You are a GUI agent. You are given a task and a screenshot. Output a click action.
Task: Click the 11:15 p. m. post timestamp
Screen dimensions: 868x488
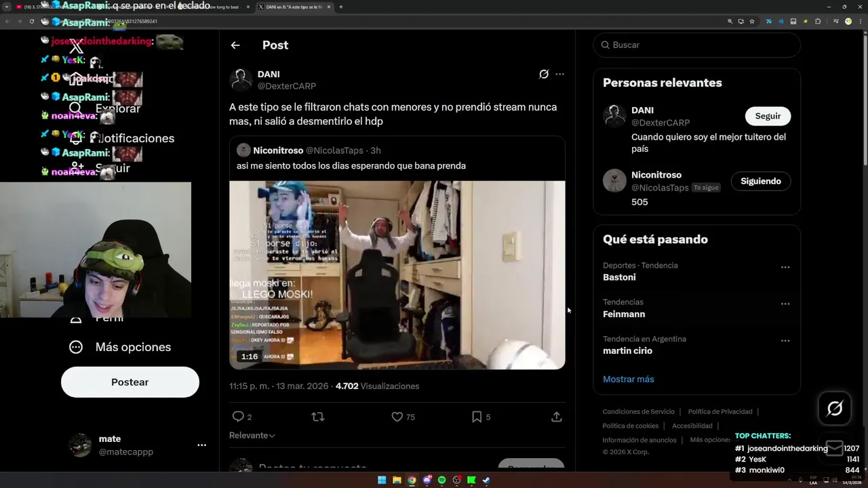(279, 386)
